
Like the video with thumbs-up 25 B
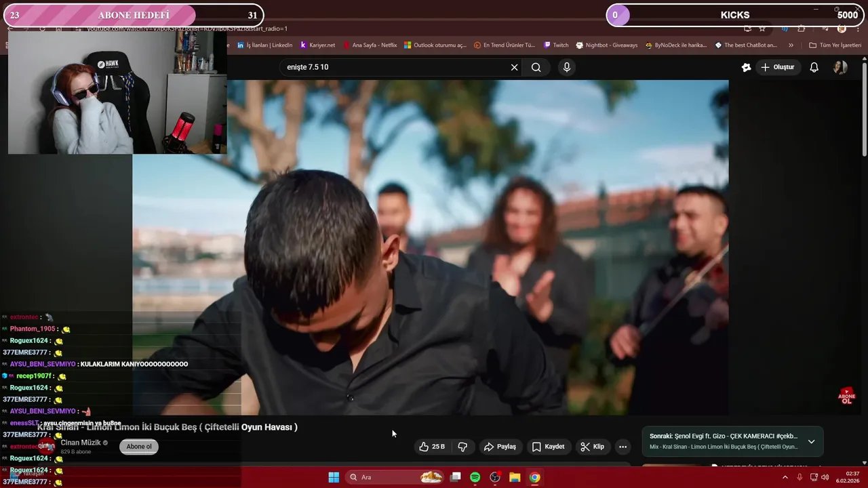pos(432,447)
